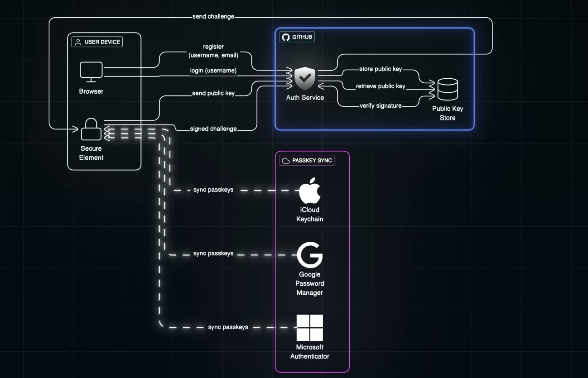Image resolution: width=588 pixels, height=378 pixels.
Task: Select the "login (username)" connection label
Action: (x=213, y=71)
